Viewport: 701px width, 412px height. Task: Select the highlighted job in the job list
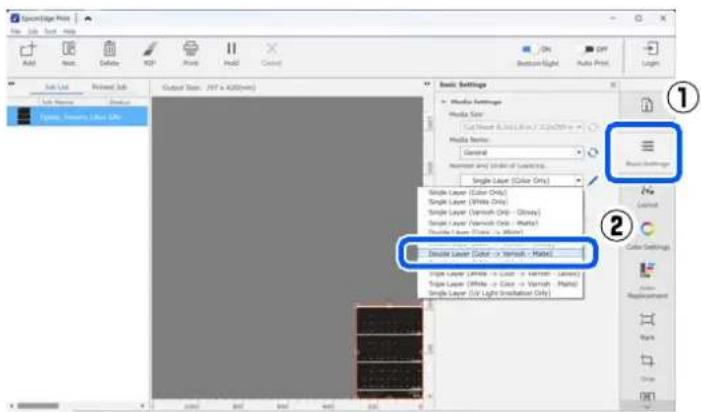tap(77, 117)
